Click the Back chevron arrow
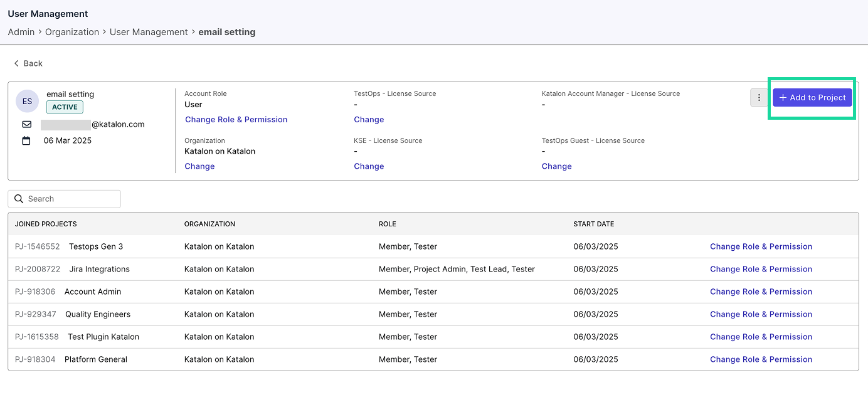The width and height of the screenshot is (868, 395). point(16,63)
